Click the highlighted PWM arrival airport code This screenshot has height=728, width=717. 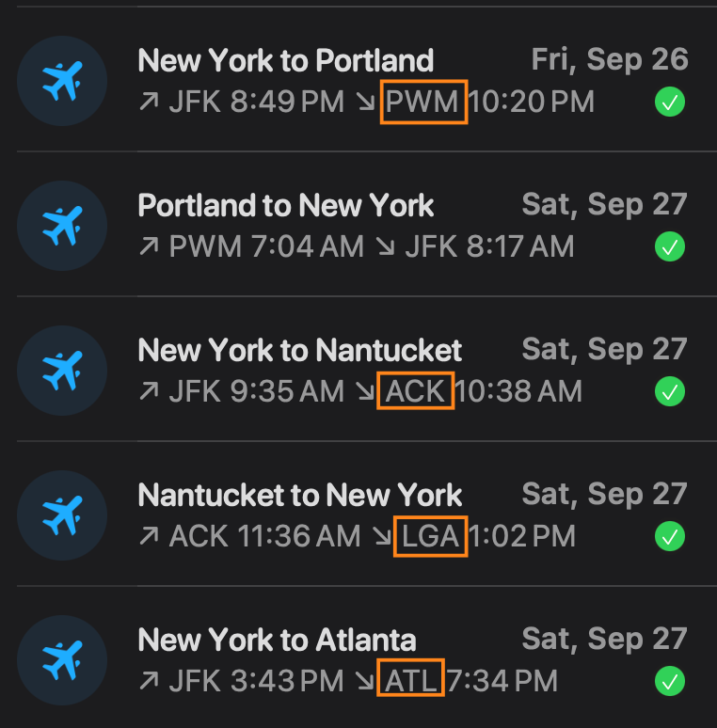click(423, 102)
